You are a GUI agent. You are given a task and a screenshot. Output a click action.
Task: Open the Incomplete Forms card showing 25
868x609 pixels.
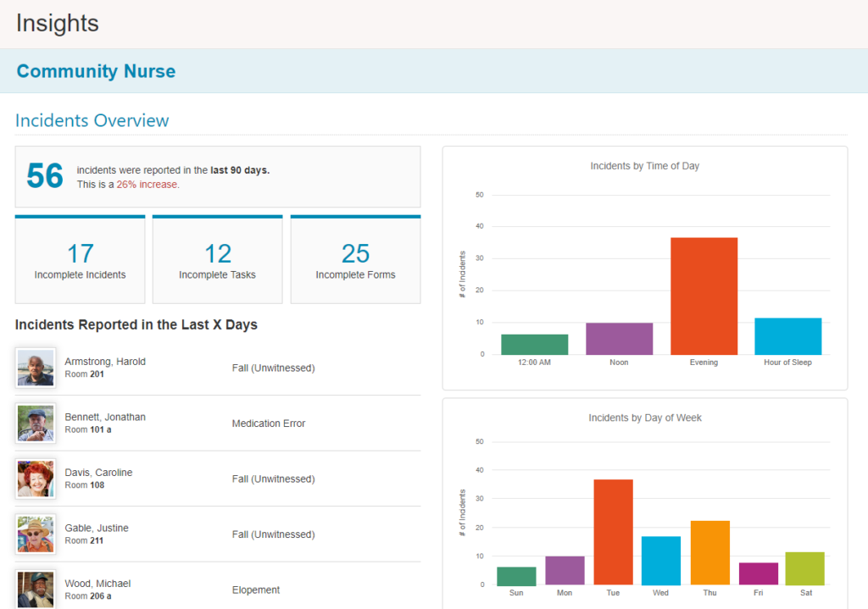pyautogui.click(x=355, y=258)
